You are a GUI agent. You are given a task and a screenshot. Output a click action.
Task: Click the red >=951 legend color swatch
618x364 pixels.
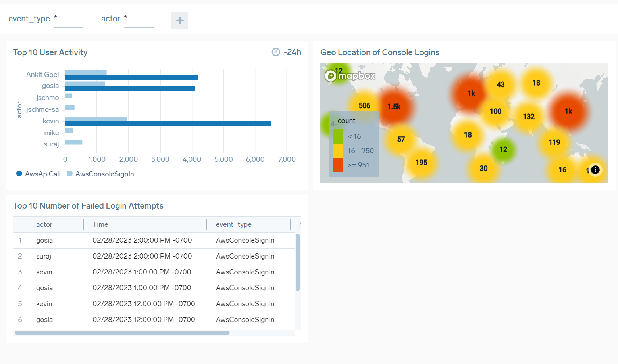pos(337,165)
